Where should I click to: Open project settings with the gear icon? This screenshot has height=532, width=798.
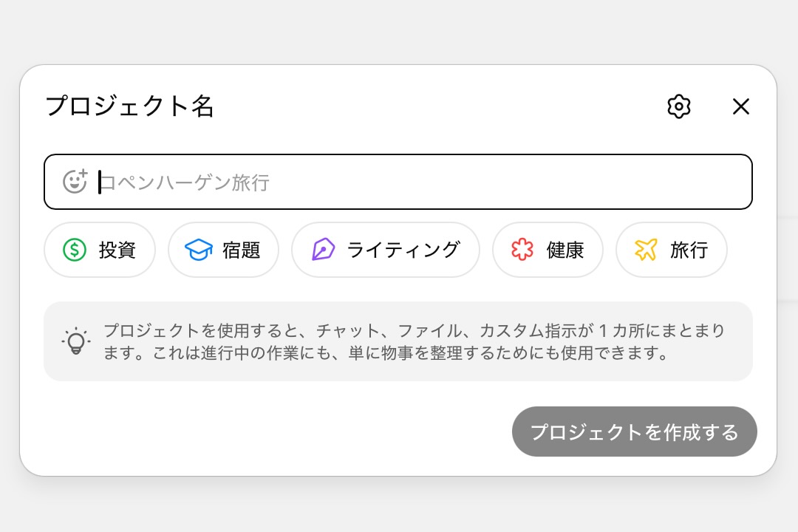[x=678, y=106]
